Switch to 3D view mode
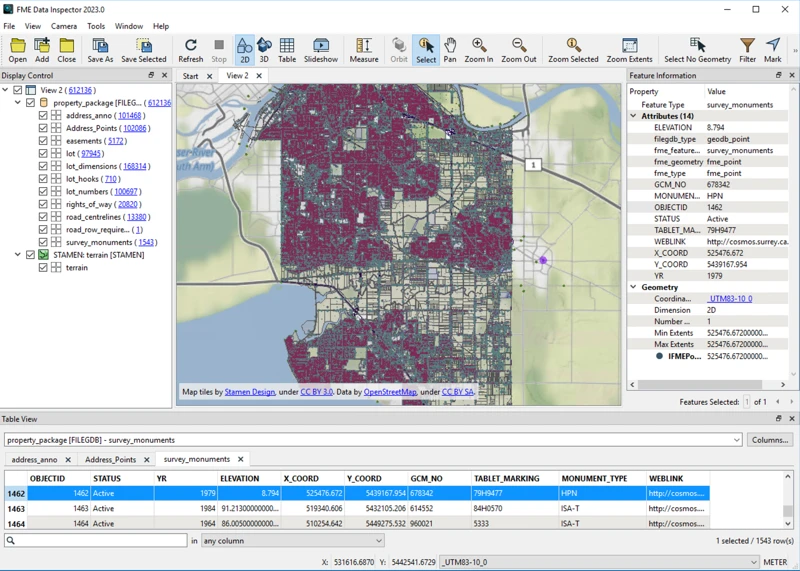 tap(264, 50)
